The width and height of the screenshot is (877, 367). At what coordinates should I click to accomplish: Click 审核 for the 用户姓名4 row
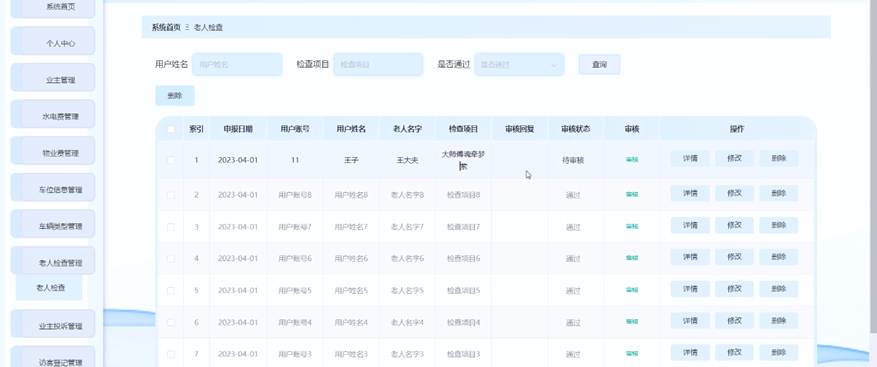pos(631,322)
